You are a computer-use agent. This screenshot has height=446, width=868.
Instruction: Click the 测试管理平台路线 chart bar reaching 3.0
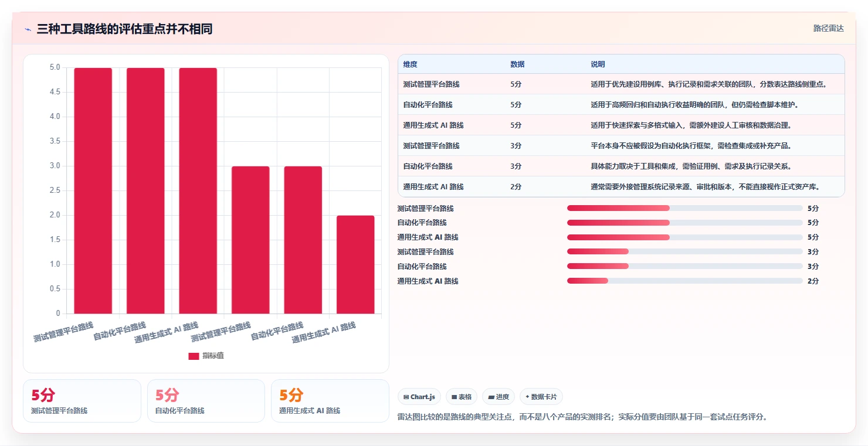[x=250, y=240]
